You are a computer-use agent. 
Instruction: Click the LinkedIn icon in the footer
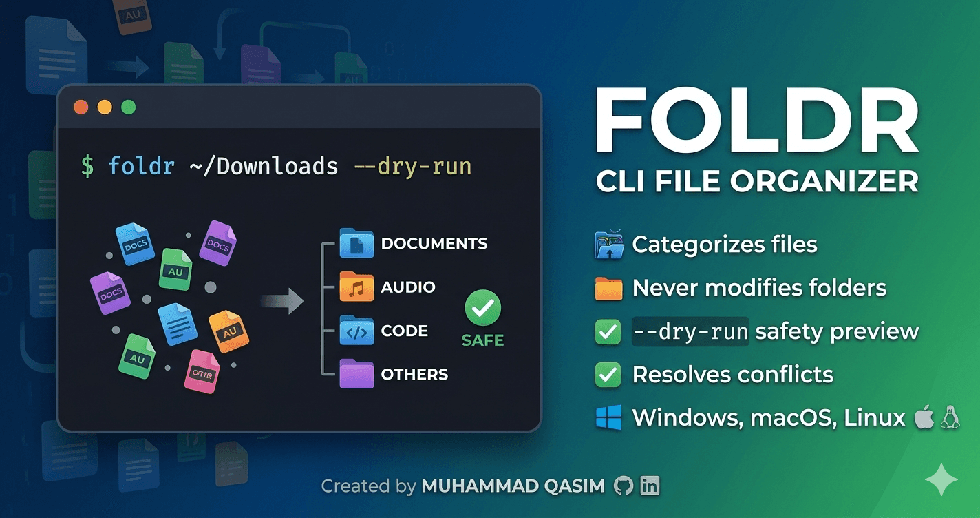click(650, 486)
